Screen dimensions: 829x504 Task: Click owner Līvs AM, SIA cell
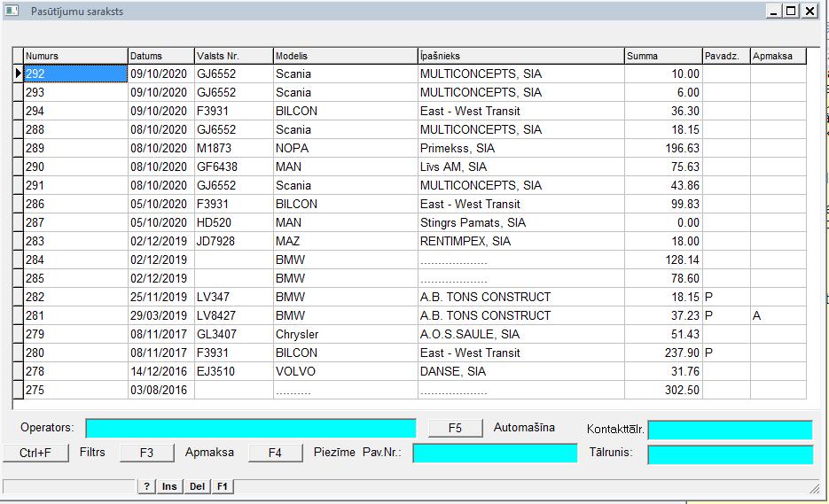521,167
